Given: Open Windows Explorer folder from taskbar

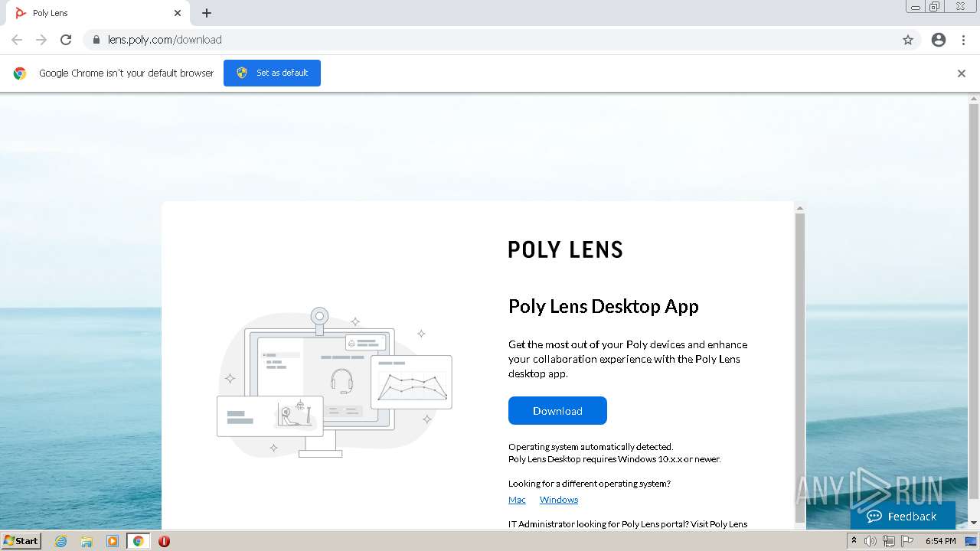Looking at the screenshot, I should coord(87,541).
